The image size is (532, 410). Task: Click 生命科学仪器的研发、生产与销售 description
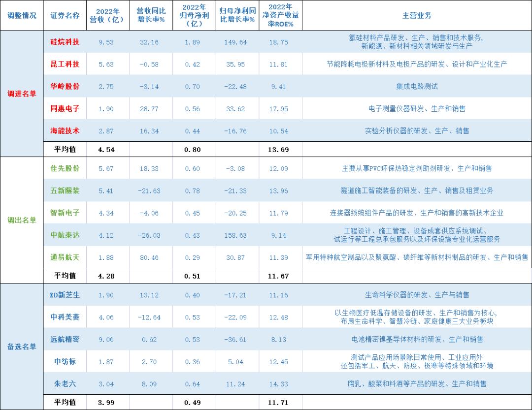(417, 295)
